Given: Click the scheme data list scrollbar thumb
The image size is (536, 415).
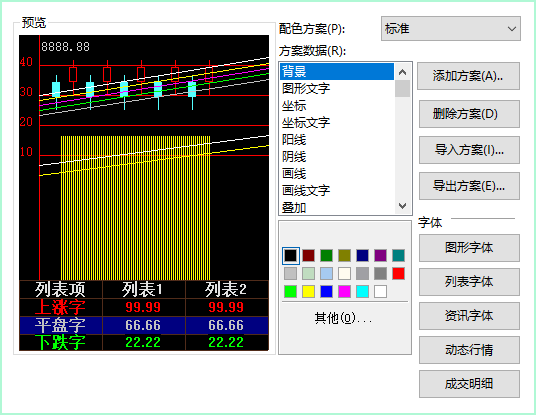Looking at the screenshot, I should (x=403, y=89).
